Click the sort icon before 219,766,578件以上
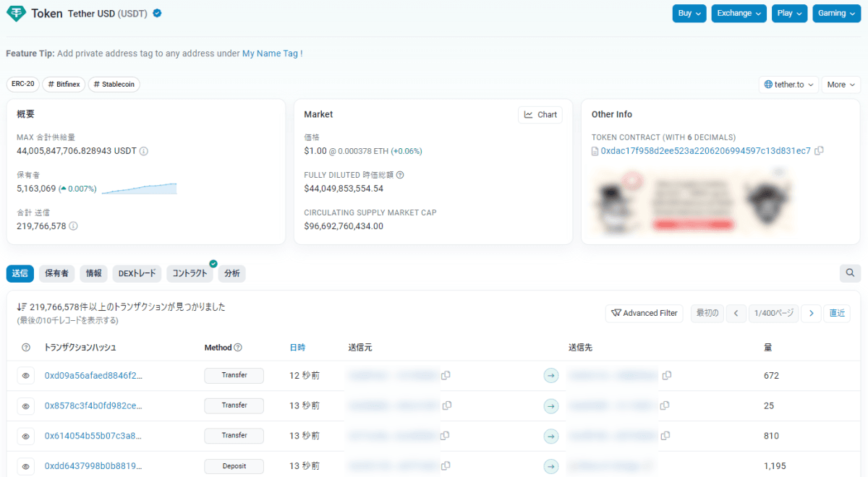The height and width of the screenshot is (477, 868). coord(22,307)
